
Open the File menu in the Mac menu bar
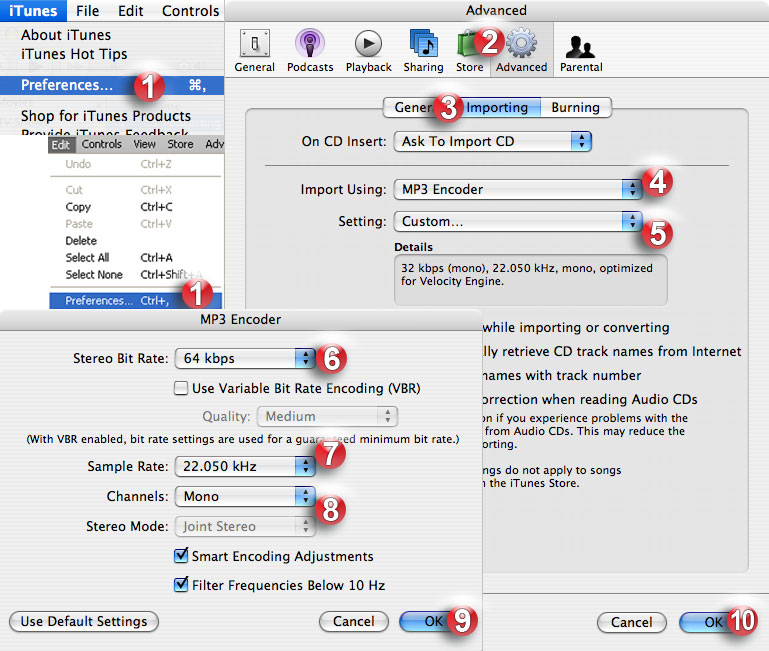pyautogui.click(x=87, y=11)
